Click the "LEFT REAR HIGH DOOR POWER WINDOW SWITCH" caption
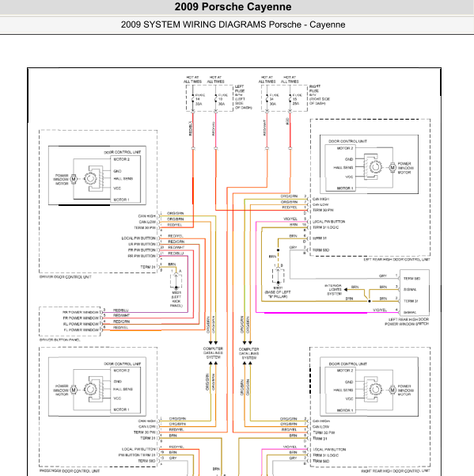474x476 pixels. point(407,322)
